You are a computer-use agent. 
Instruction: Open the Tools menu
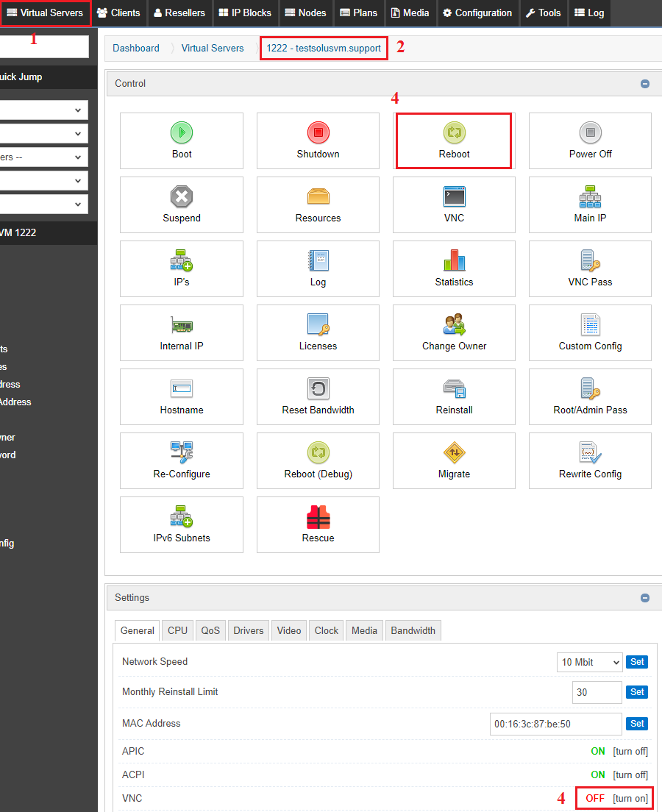tap(544, 13)
